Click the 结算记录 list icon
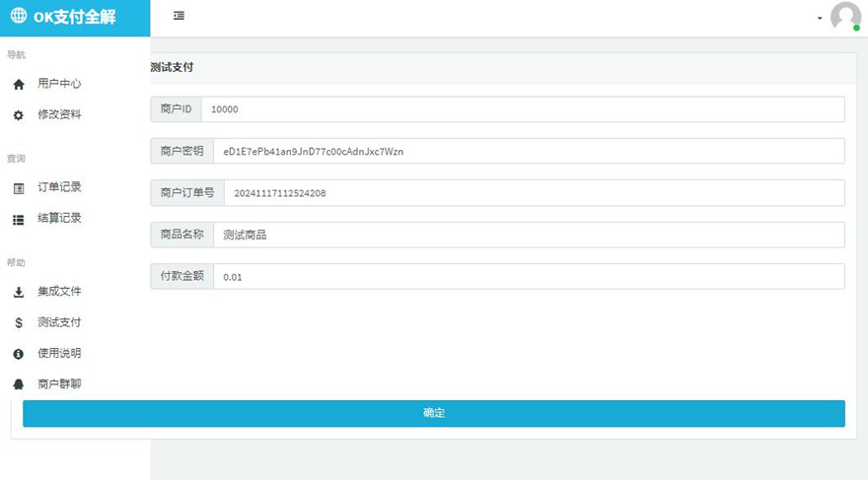 tap(19, 220)
